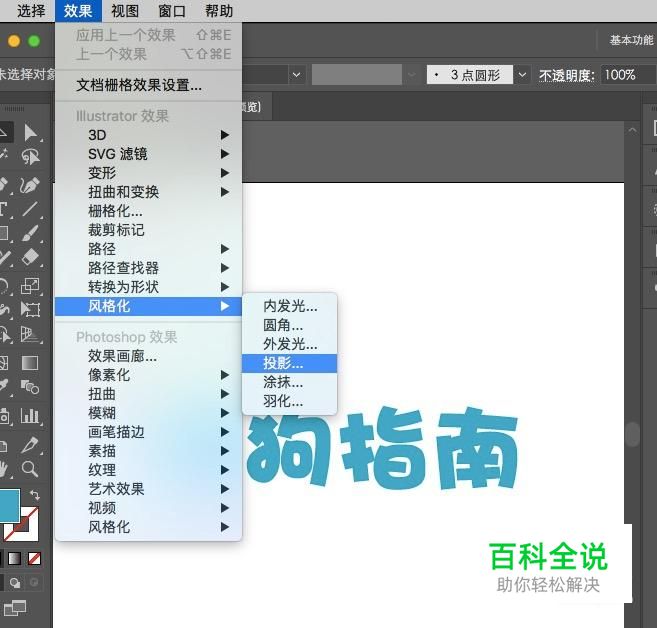Click the 3 点圆形 brush field
The width and height of the screenshot is (657, 628).
point(470,75)
